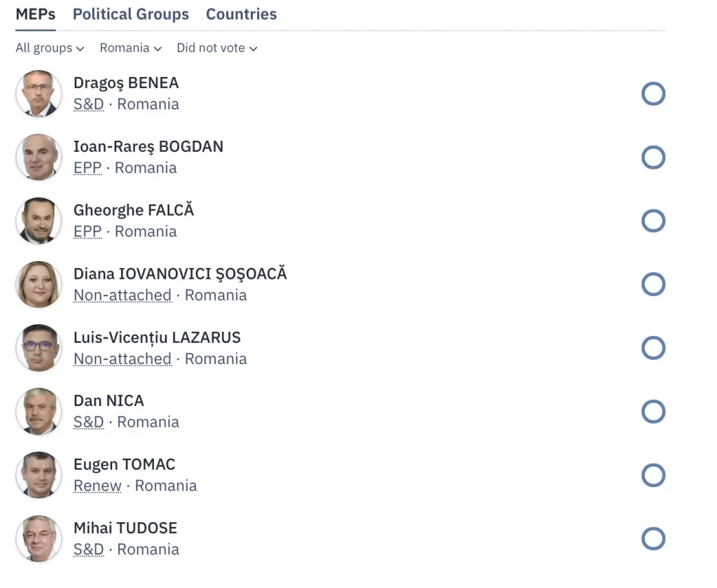Select the MEPs tab
The image size is (717, 588).
click(x=36, y=15)
